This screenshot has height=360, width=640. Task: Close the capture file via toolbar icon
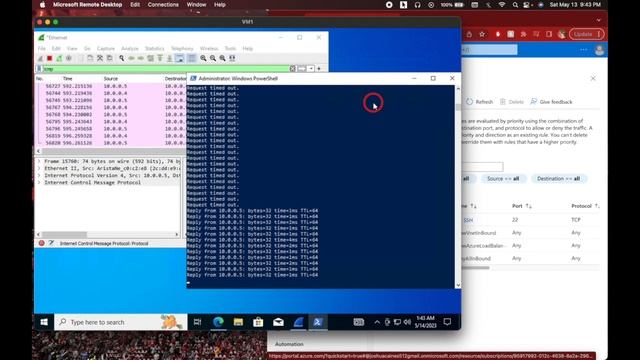[x=100, y=58]
